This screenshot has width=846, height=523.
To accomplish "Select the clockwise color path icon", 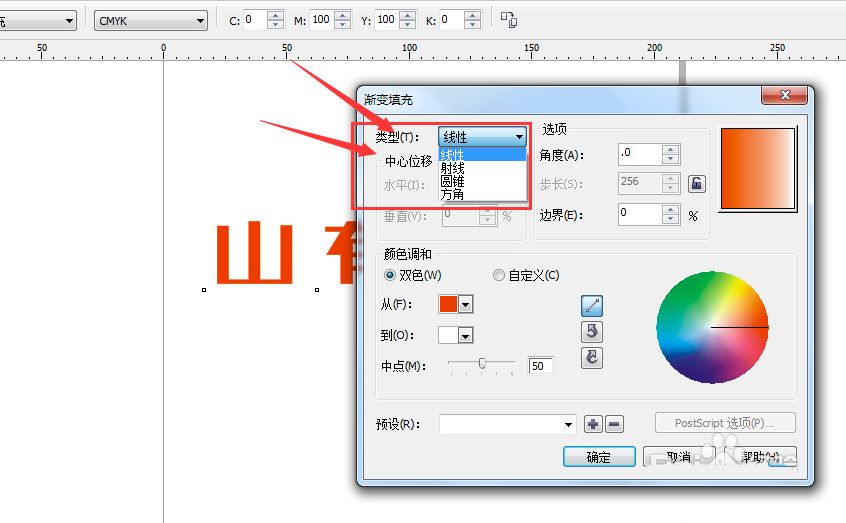I will (592, 357).
